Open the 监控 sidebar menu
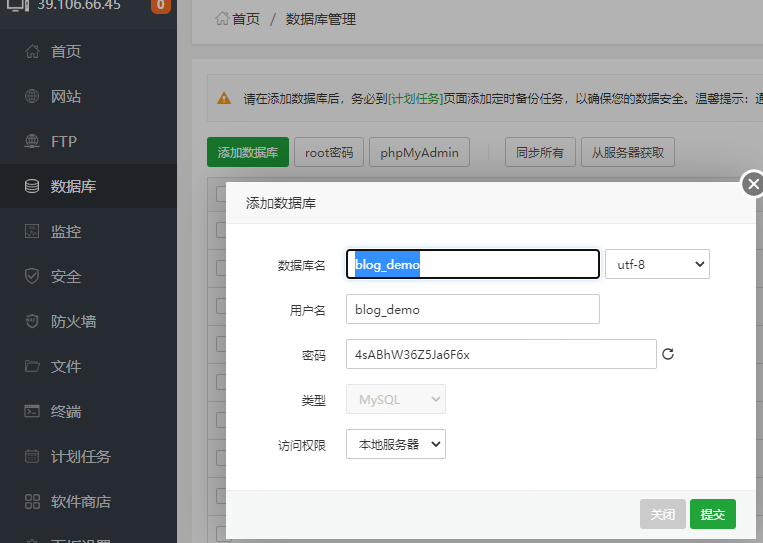The height and width of the screenshot is (543, 763). coord(88,231)
